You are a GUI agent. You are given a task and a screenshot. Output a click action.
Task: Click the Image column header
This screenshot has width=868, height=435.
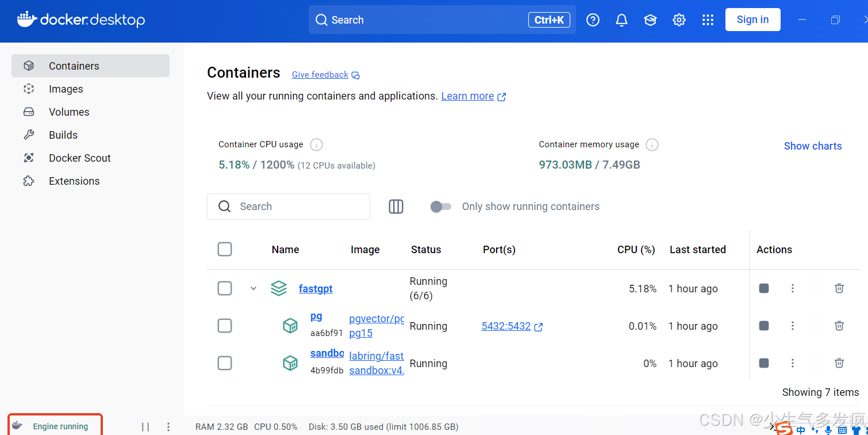coord(365,250)
